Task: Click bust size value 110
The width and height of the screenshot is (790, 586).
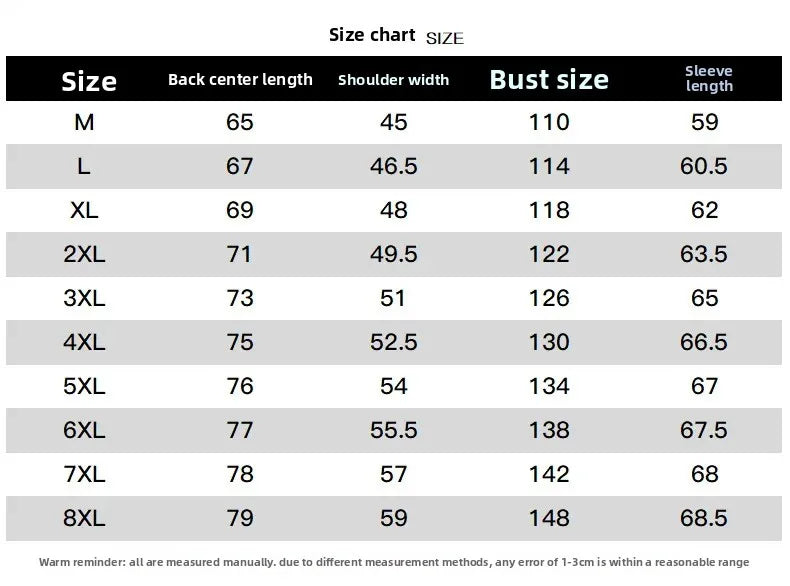Action: click(549, 122)
